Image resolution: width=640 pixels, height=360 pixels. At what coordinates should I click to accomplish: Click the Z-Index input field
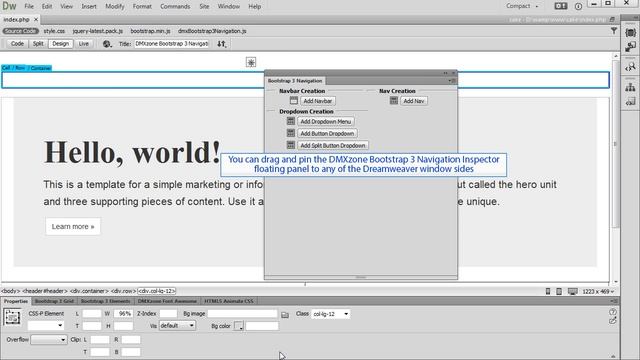[168, 313]
